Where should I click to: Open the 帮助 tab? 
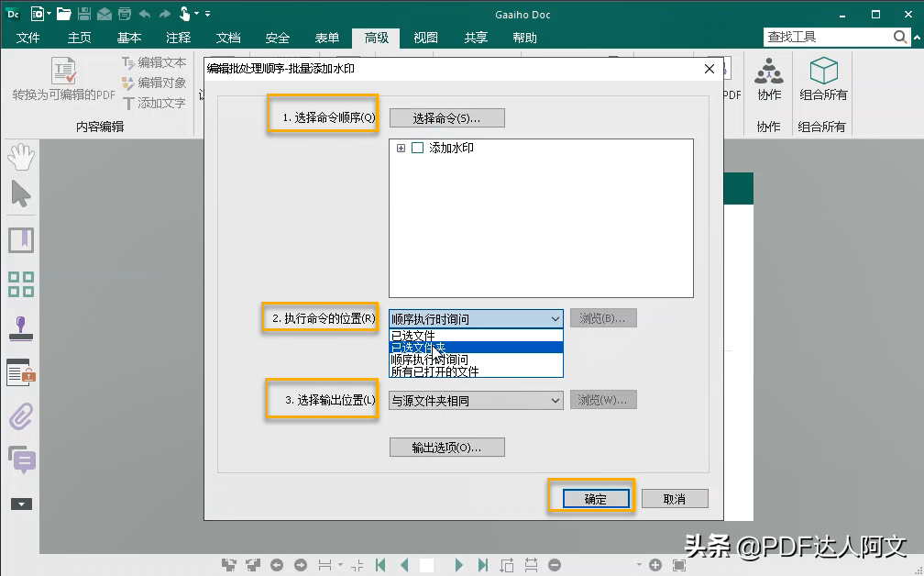524,38
